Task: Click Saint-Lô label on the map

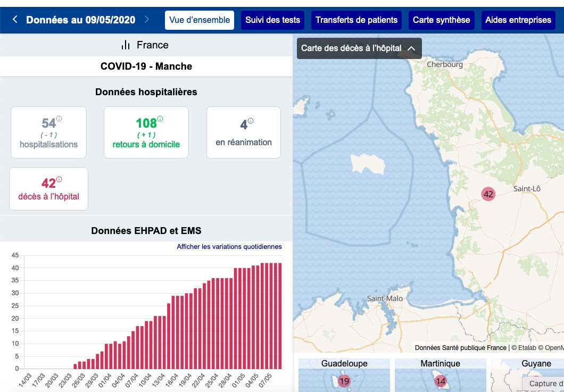Action: [527, 189]
